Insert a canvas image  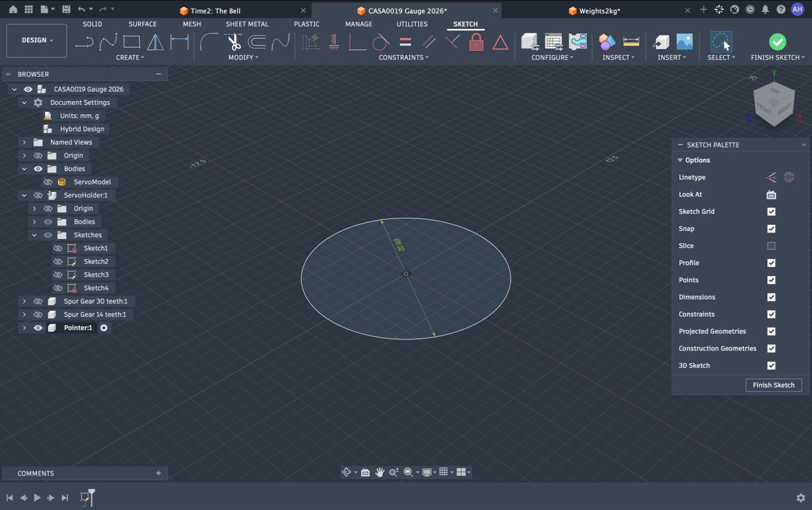click(684, 41)
